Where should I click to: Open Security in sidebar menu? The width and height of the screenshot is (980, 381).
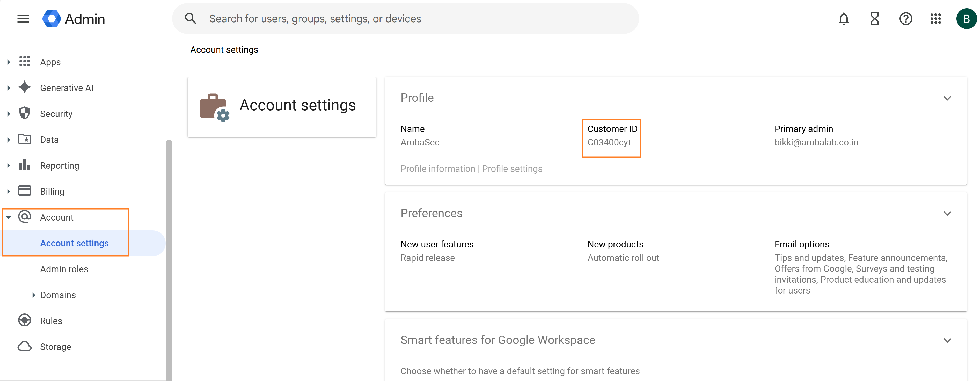click(x=56, y=114)
